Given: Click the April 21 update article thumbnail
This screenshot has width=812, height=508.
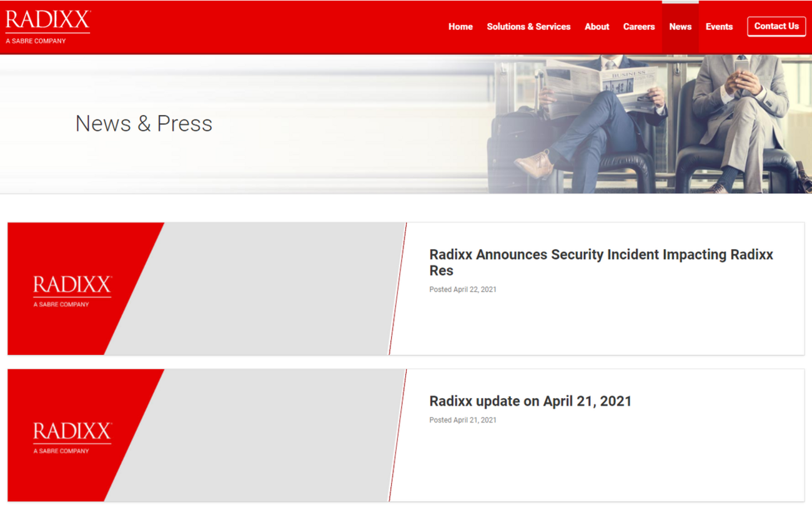Looking at the screenshot, I should tap(207, 435).
